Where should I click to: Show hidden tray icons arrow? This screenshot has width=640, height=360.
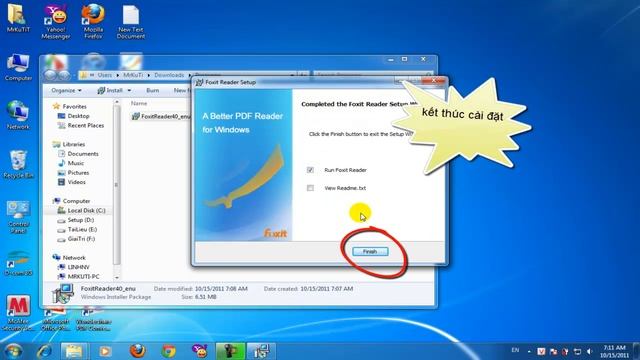pyautogui.click(x=529, y=351)
